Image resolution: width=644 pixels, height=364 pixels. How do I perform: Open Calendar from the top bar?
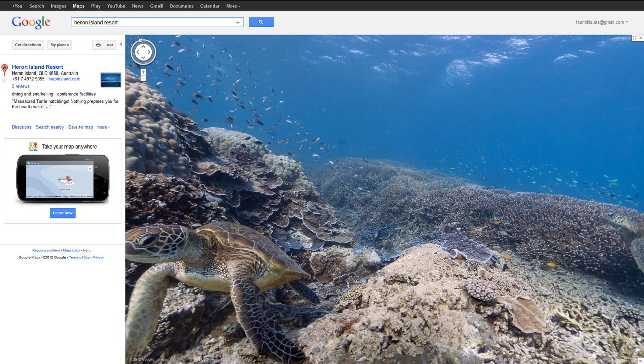(x=210, y=6)
